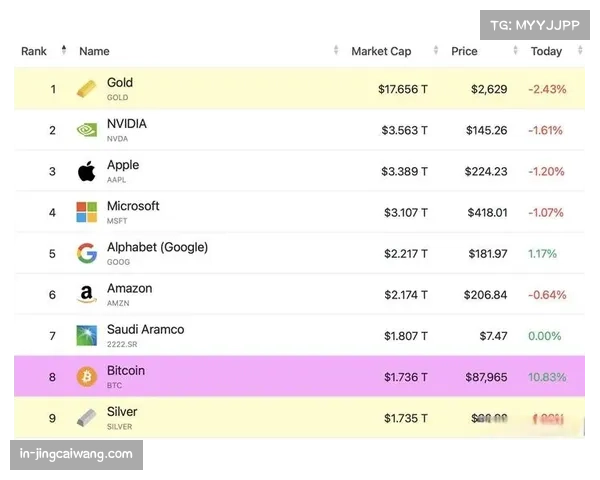Open the Saudi Aramco name link
600x480 pixels.
pyautogui.click(x=145, y=329)
